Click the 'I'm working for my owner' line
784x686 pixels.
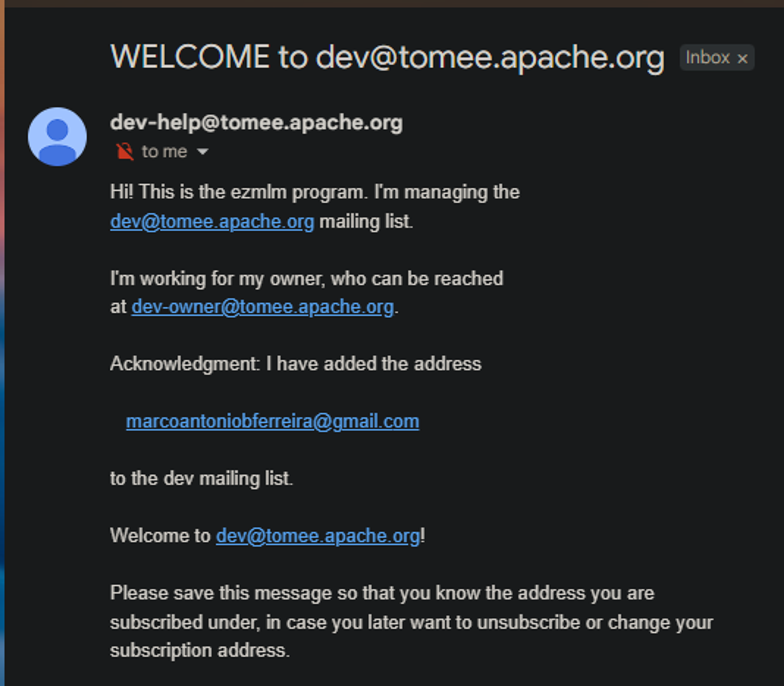[x=306, y=278]
